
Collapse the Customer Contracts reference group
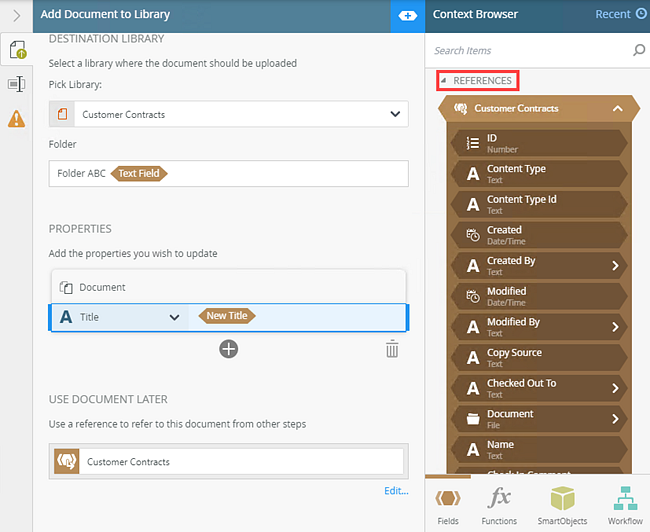pyautogui.click(x=618, y=108)
